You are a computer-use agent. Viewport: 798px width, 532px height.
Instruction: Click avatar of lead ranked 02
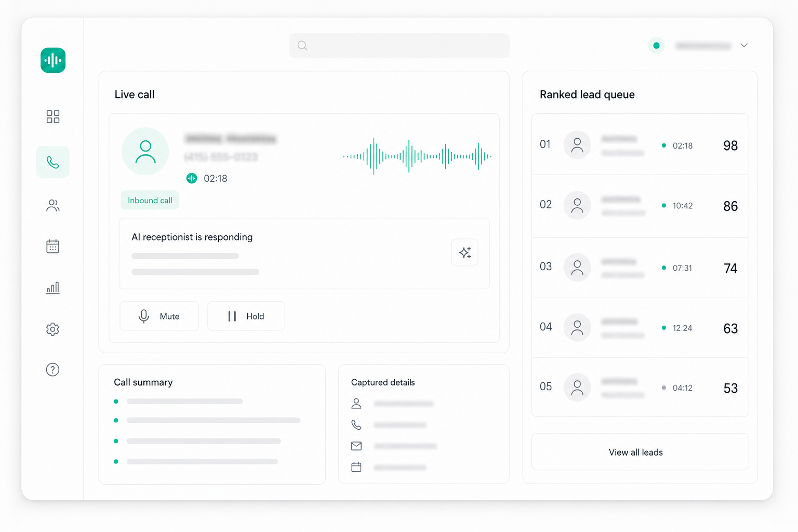pos(577,205)
